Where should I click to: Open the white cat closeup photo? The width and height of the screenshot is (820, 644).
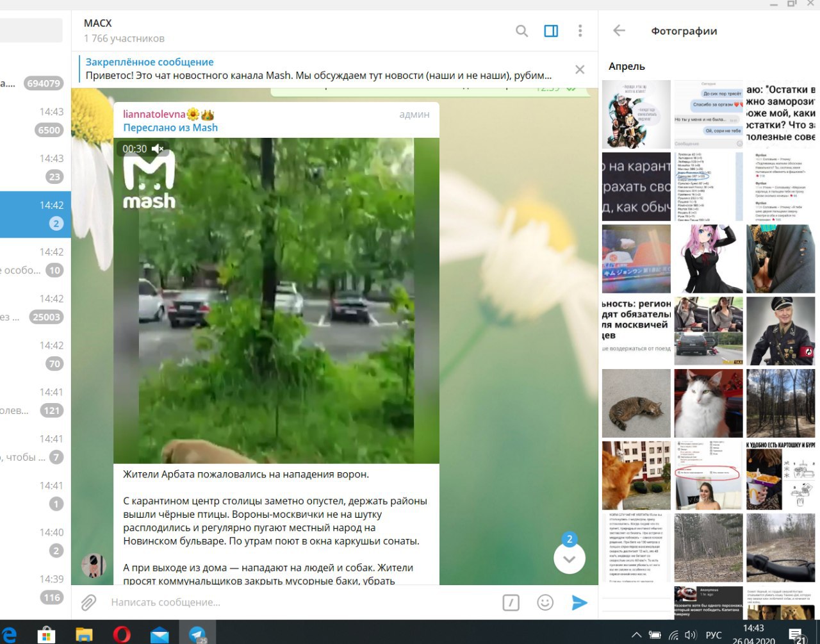(709, 403)
